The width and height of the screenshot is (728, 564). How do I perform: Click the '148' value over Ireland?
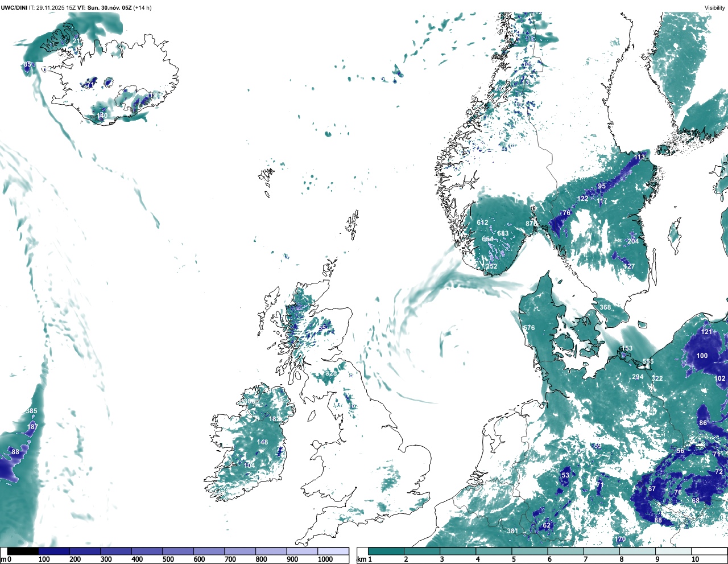[x=262, y=442]
